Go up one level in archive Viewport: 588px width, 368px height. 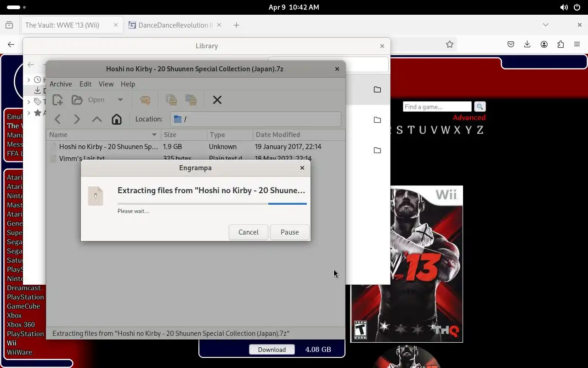click(x=96, y=120)
